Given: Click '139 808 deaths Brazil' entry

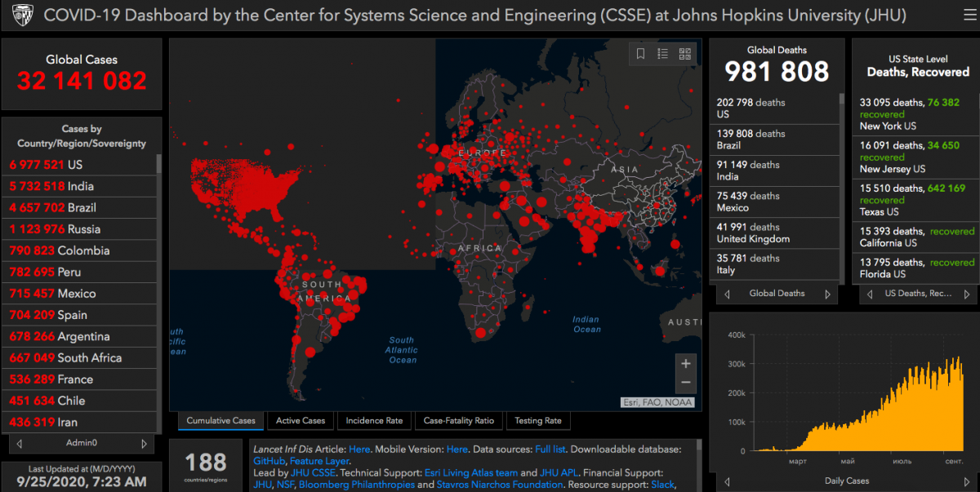Looking at the screenshot, I should (774, 140).
